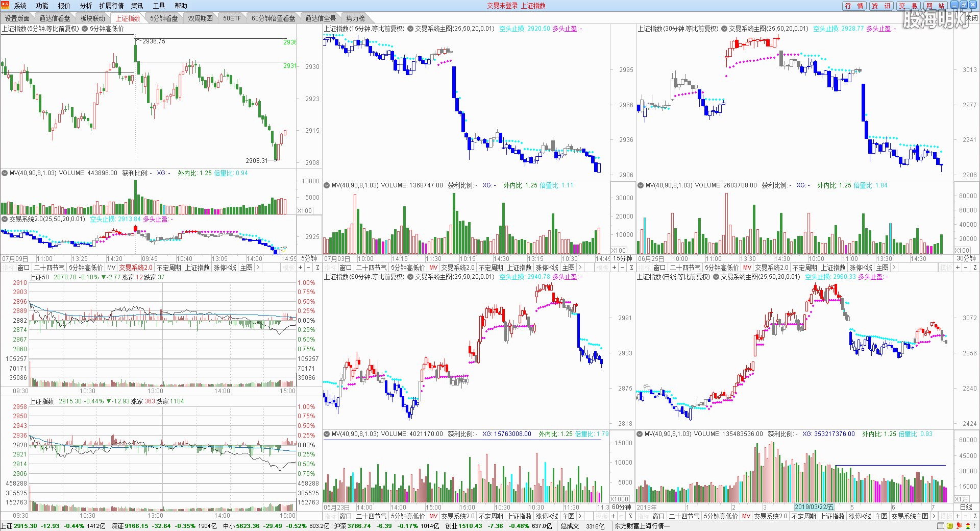Select 张停K线 in 15-minute chart toolbar
This screenshot has width=980, height=531.
[x=547, y=268]
